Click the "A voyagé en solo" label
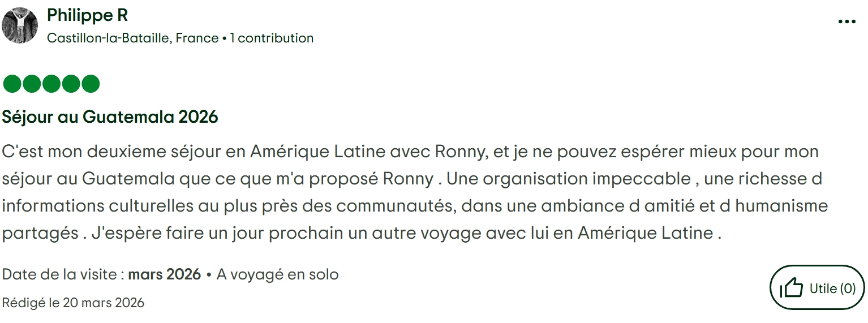This screenshot has height=323, width=868. [x=277, y=274]
